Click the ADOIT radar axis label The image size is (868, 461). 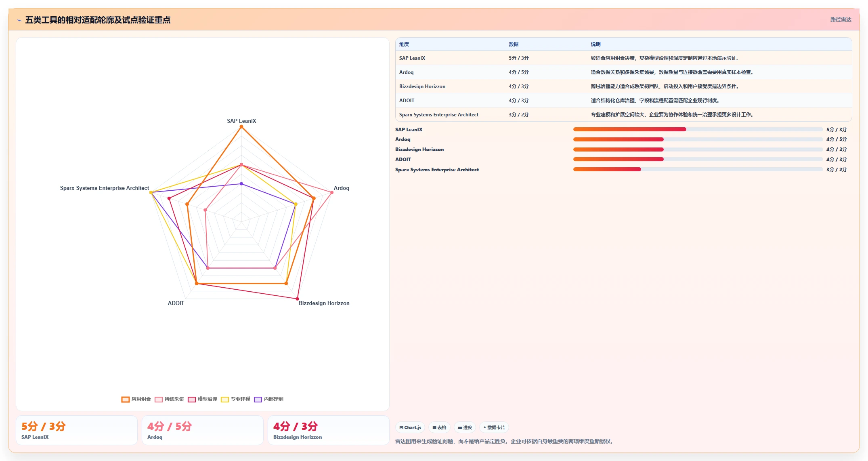[176, 303]
